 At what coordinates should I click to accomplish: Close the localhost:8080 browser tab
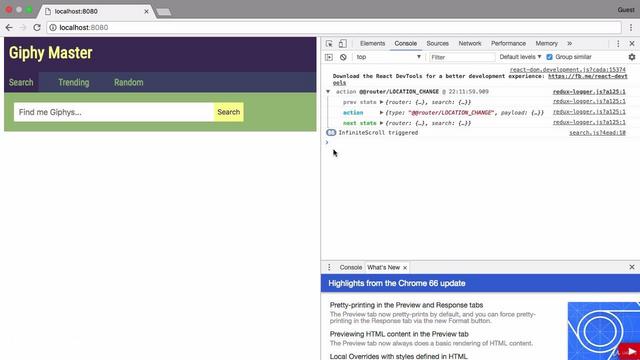(146, 11)
